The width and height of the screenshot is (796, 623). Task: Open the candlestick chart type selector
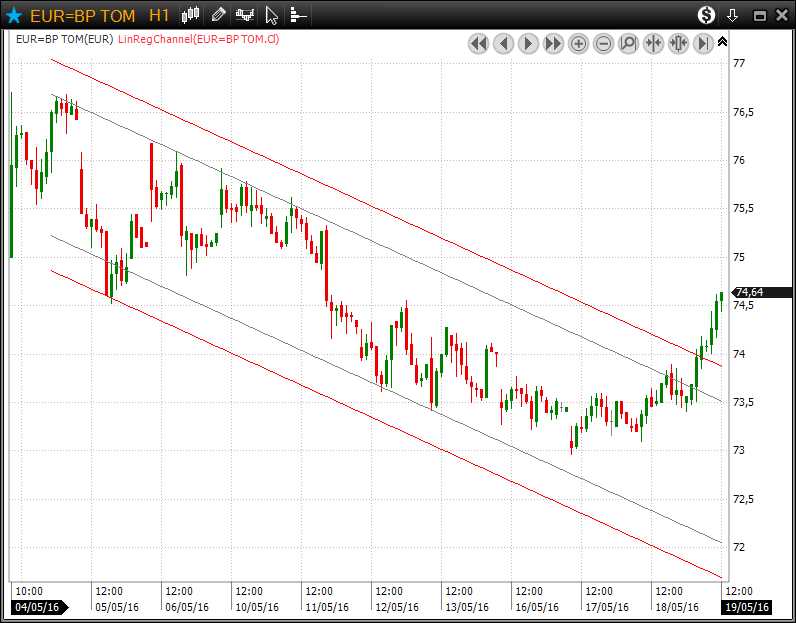192,15
